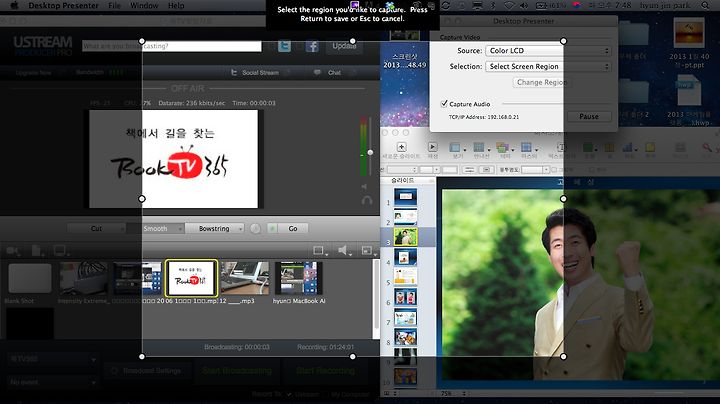Screen dimensions: 720x404
Task: Click the small speaker icon below the level meter
Action: (364, 186)
